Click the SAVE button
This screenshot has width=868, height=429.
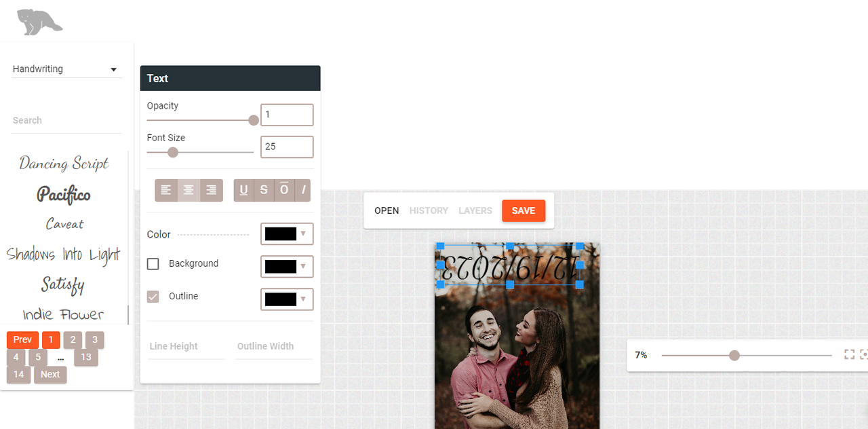coord(524,211)
